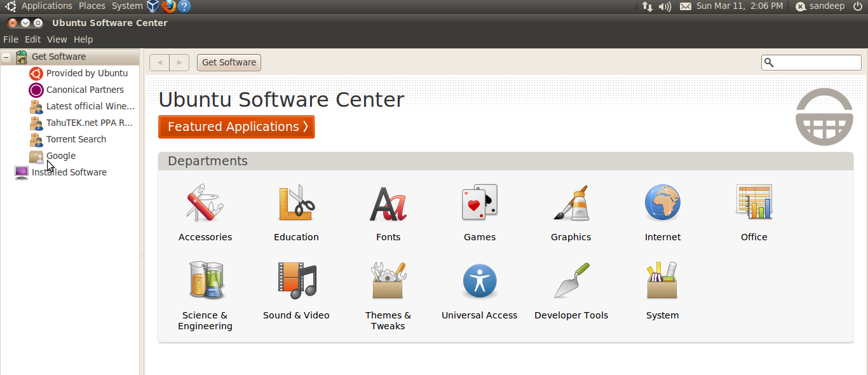Click the Developer Tools label
868x375 pixels.
coord(571,315)
